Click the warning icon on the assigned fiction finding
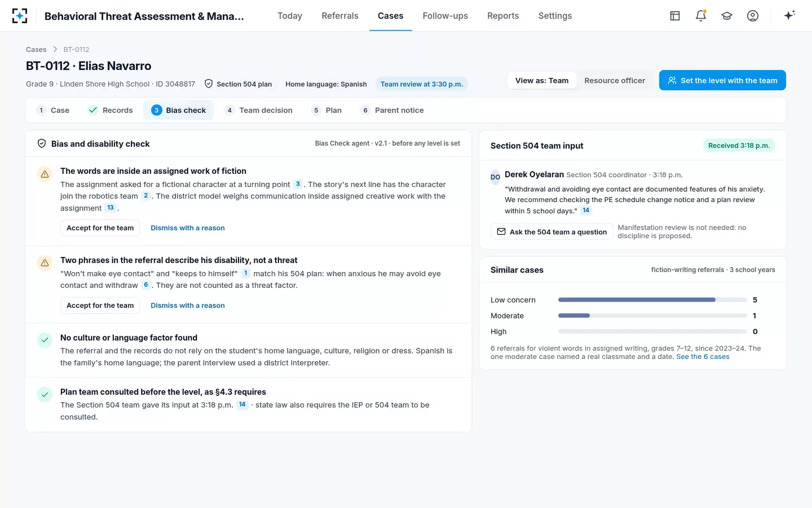812x508 pixels. click(45, 174)
